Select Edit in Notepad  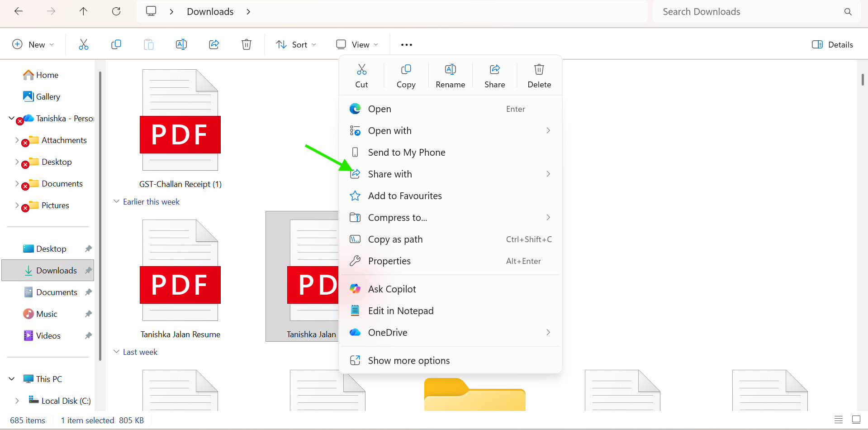[x=451, y=311]
